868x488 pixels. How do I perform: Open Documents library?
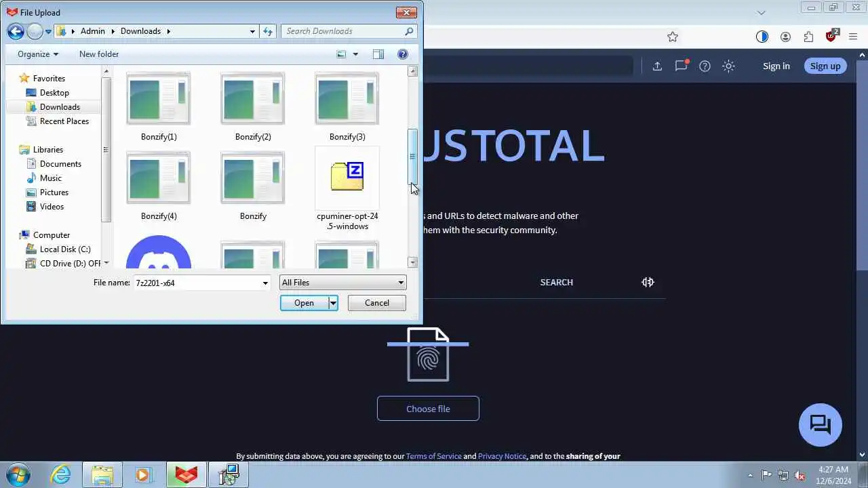point(60,164)
